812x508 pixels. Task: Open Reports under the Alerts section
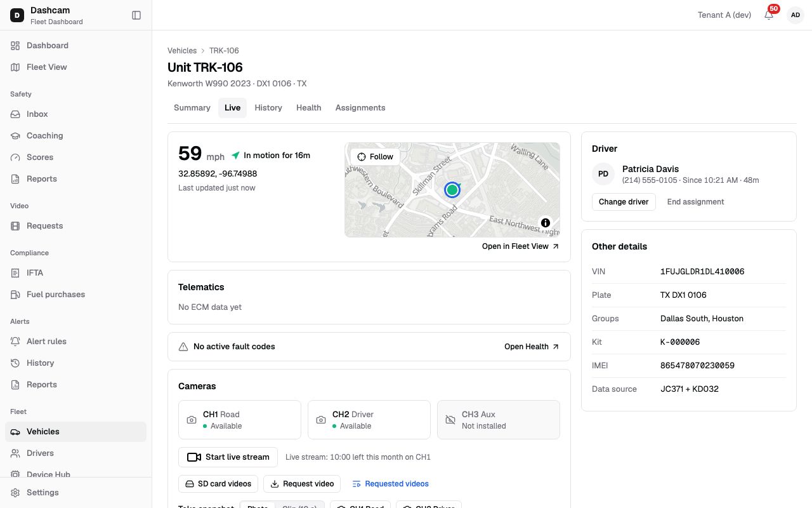[x=75, y=385]
